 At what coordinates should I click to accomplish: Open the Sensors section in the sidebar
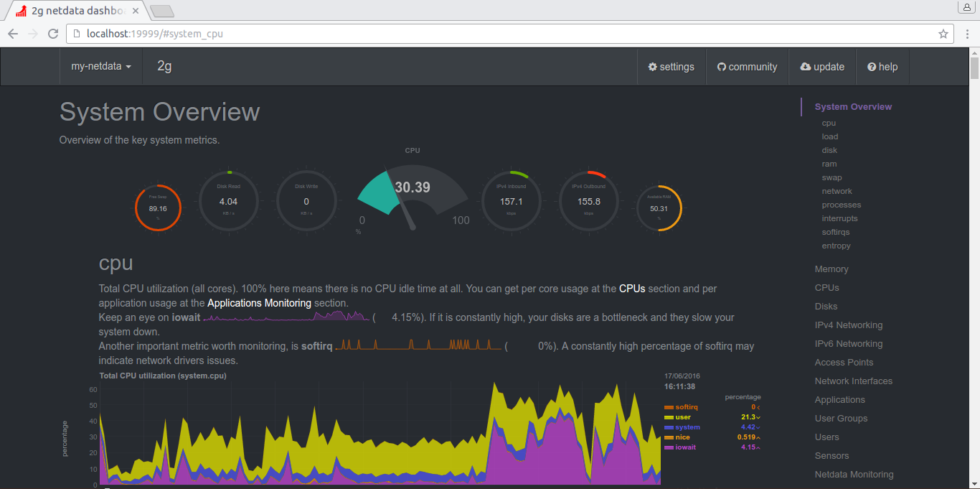(832, 456)
